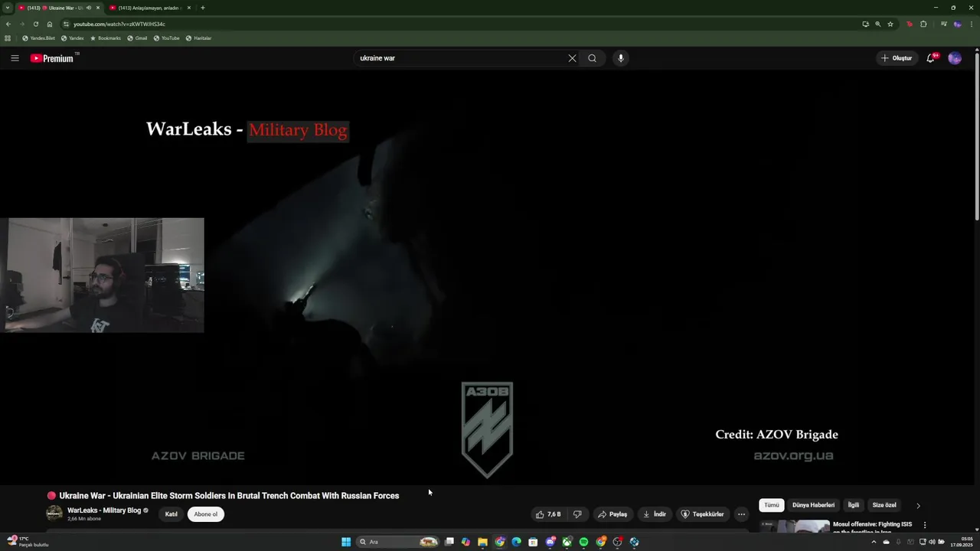Viewport: 980px width, 551px height.
Task: Open Microsoft Edge from taskbar
Action: pos(516,542)
